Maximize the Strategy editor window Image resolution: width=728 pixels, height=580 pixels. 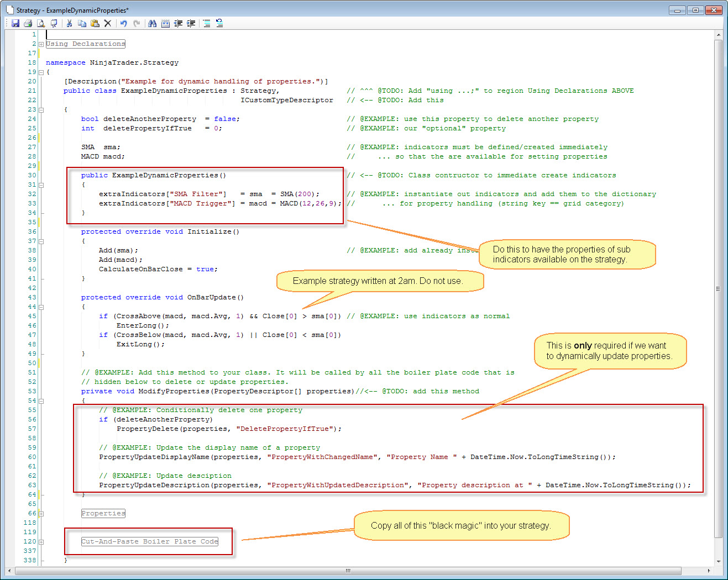[x=696, y=10]
